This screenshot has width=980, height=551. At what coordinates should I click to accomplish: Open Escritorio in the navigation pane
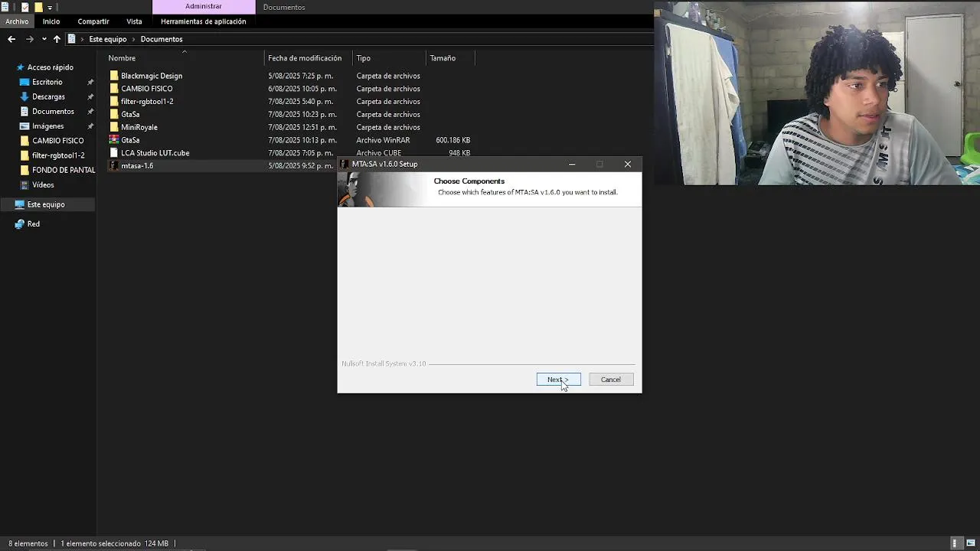pos(47,82)
